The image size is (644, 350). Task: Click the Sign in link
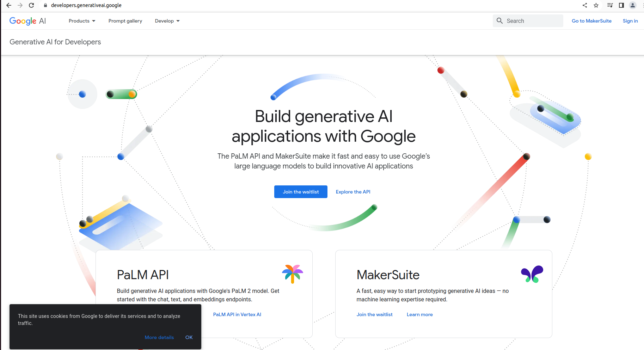(630, 21)
